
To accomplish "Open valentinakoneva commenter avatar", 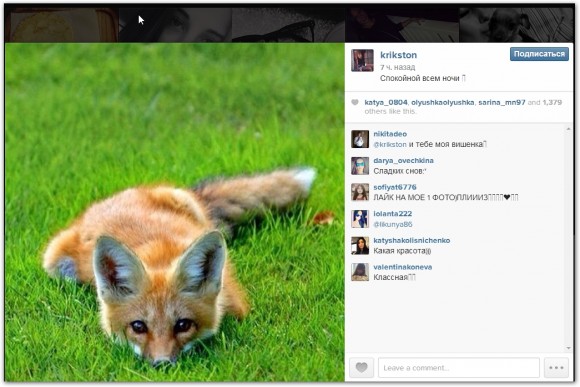I will pyautogui.click(x=360, y=272).
